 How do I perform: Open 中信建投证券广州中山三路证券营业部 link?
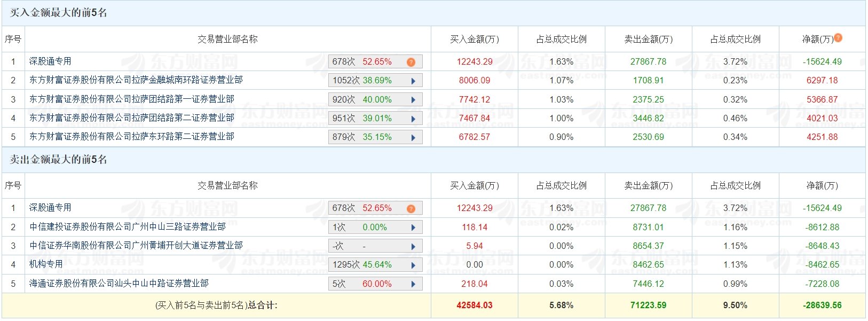click(128, 227)
